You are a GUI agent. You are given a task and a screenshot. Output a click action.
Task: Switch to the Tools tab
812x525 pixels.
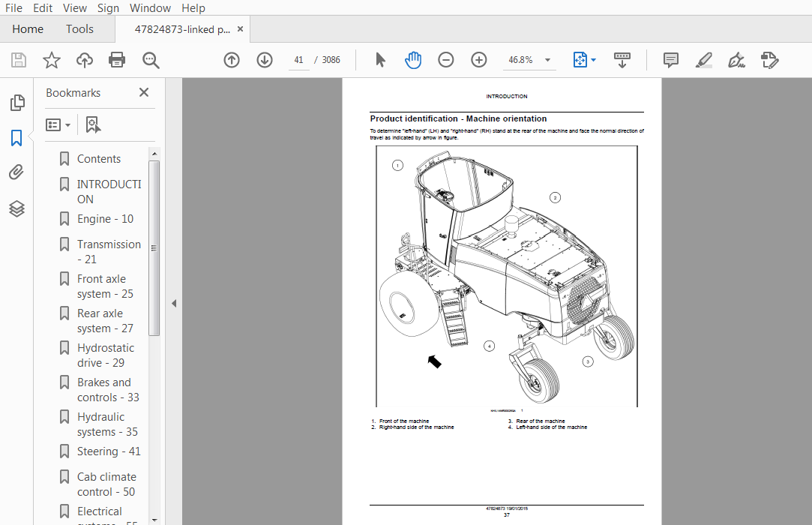click(79, 29)
